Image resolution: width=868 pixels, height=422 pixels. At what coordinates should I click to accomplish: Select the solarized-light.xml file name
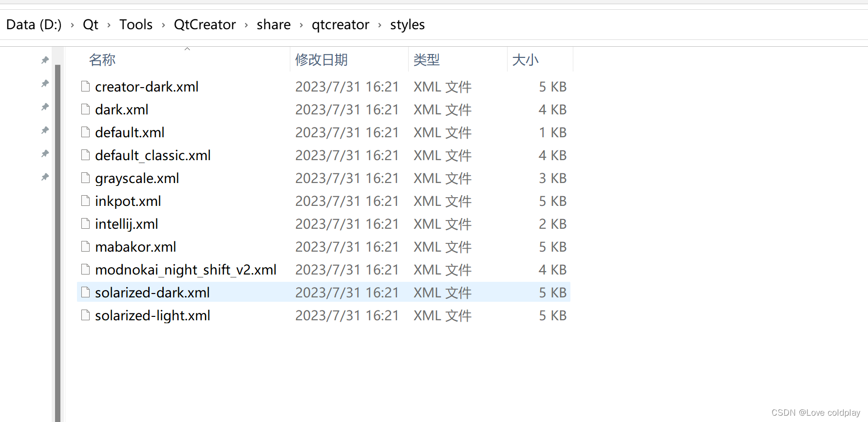(x=152, y=315)
